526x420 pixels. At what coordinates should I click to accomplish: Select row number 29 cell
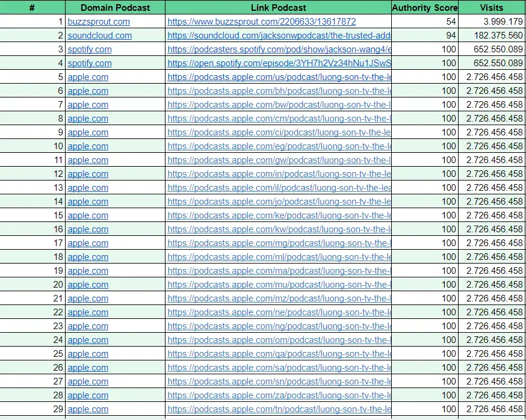(x=32, y=409)
